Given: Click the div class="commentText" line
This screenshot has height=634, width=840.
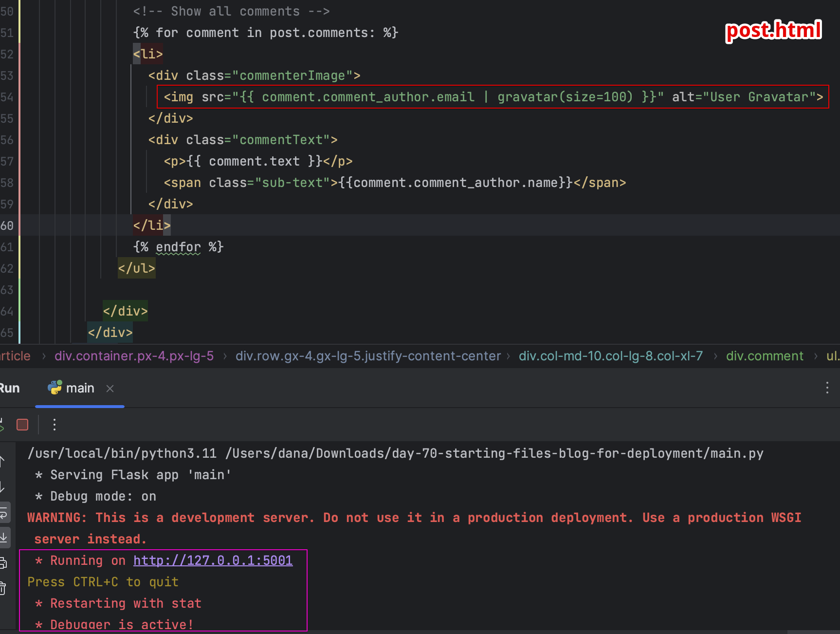Looking at the screenshot, I should coord(243,140).
